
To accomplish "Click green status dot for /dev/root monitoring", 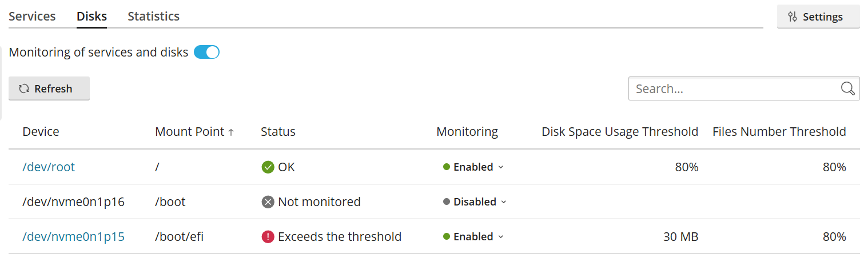I will tap(447, 167).
